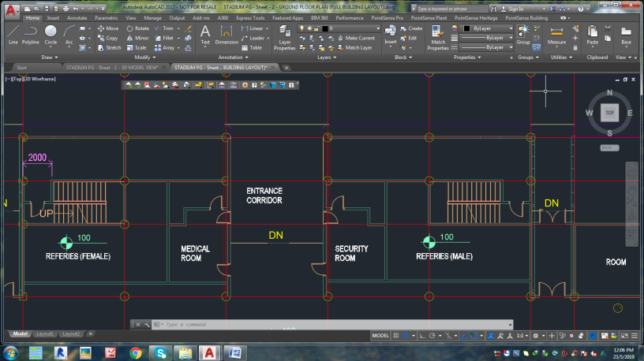Click the Make Current layer button
This screenshot has width=644, height=361.
[355, 38]
